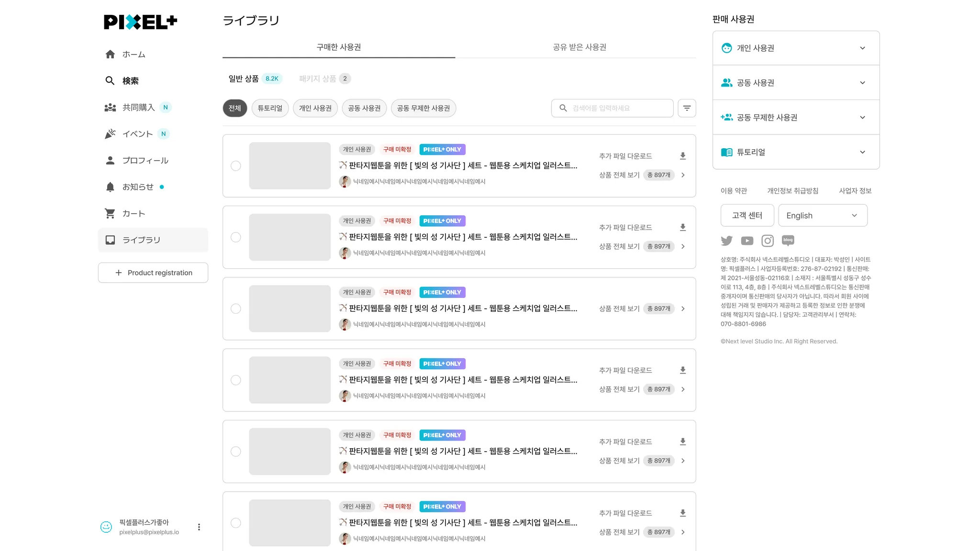Select the fifth product radio button
The width and height of the screenshot is (980, 551).
coord(236,452)
